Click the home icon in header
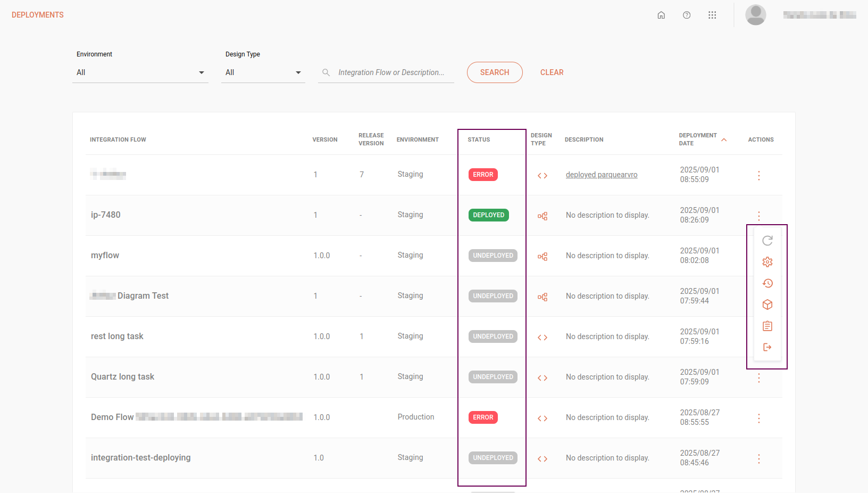Image resolution: width=868 pixels, height=493 pixels. pos(661,15)
